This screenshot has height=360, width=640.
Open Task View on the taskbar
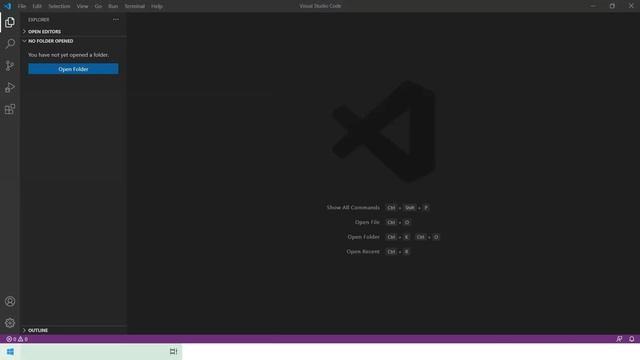[x=173, y=351]
